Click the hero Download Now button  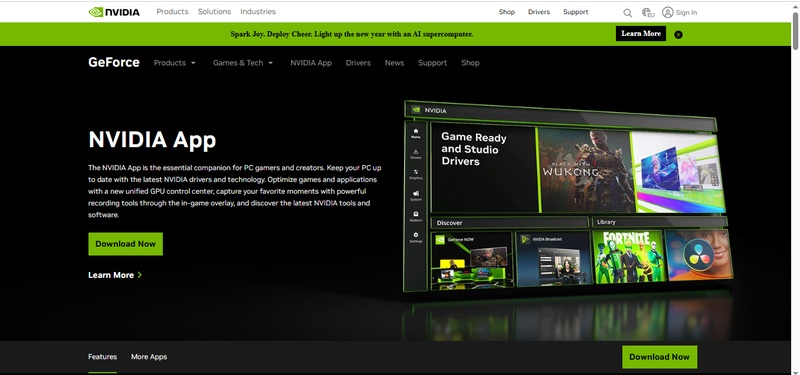pyautogui.click(x=126, y=244)
